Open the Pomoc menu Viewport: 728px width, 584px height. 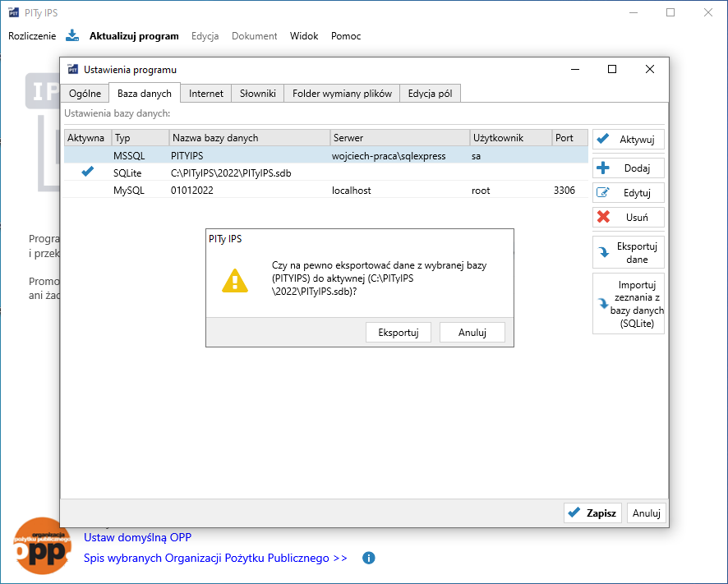(346, 36)
